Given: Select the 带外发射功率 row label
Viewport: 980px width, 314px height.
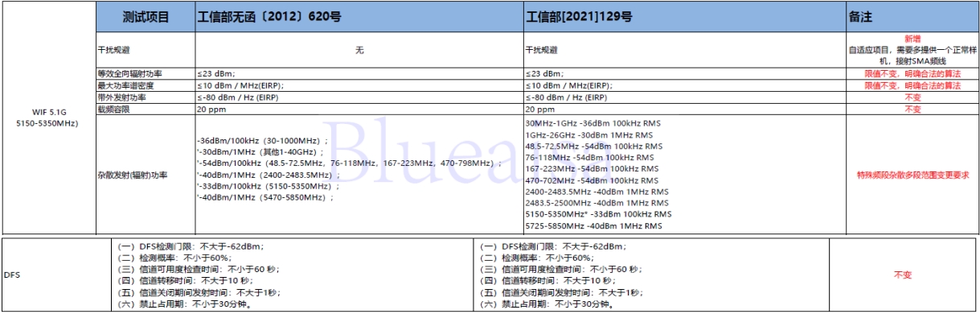Looking at the screenshot, I should [x=146, y=97].
